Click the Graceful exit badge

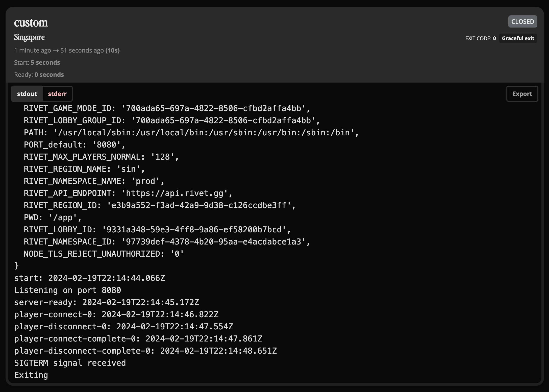(x=518, y=38)
